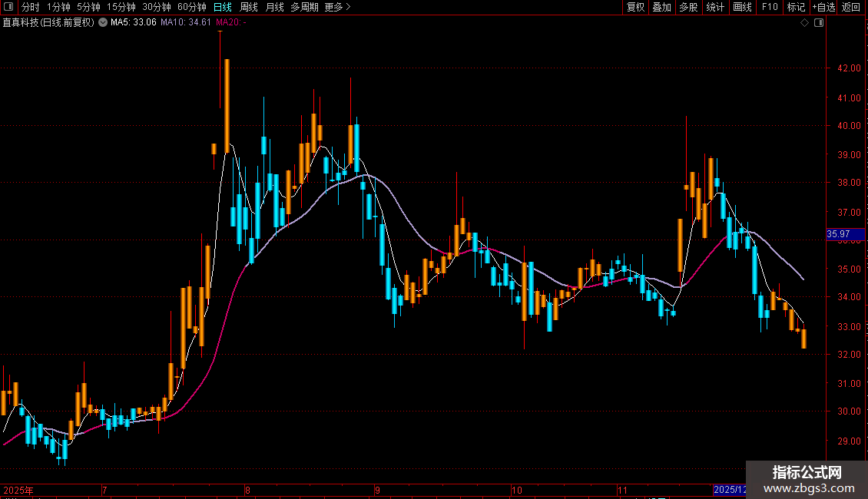Screen dimensions: 868x499
Task: Click the diamond marker icon
Action: (x=804, y=23)
